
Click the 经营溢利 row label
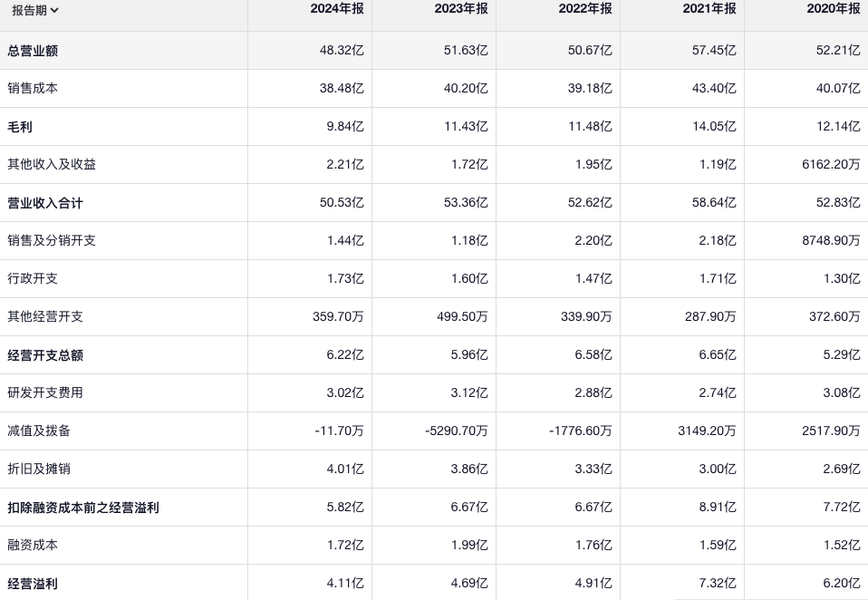(33, 584)
